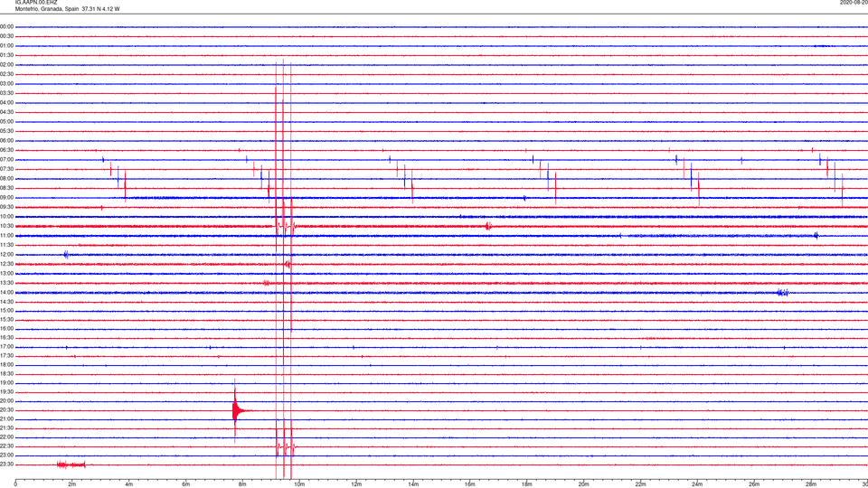Screen dimensions: 868x488
Task: Select the 06:30 trace label
Action: tap(6, 150)
